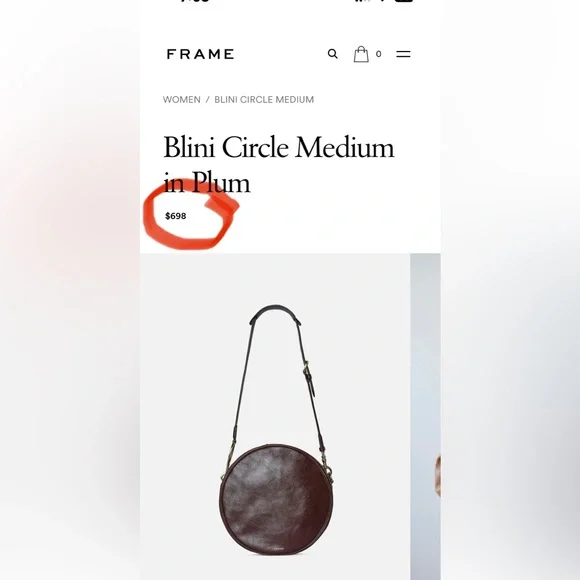The width and height of the screenshot is (580, 580).
Task: Open the search magnifier icon
Action: (x=333, y=54)
